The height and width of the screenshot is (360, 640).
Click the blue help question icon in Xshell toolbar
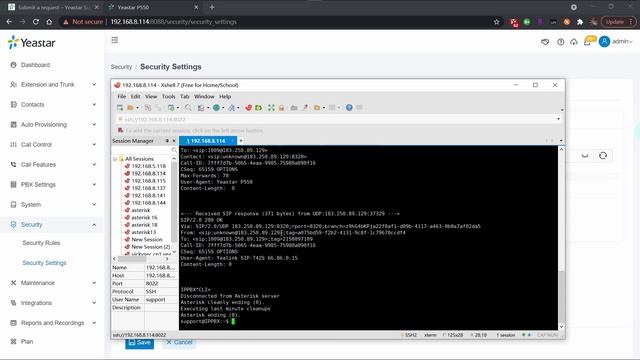(x=349, y=108)
